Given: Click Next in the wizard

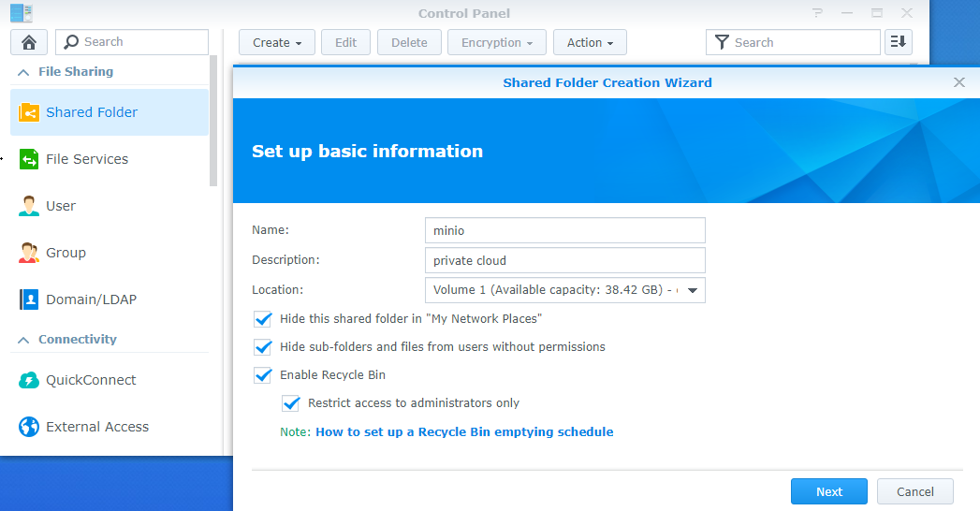Looking at the screenshot, I should [828, 491].
